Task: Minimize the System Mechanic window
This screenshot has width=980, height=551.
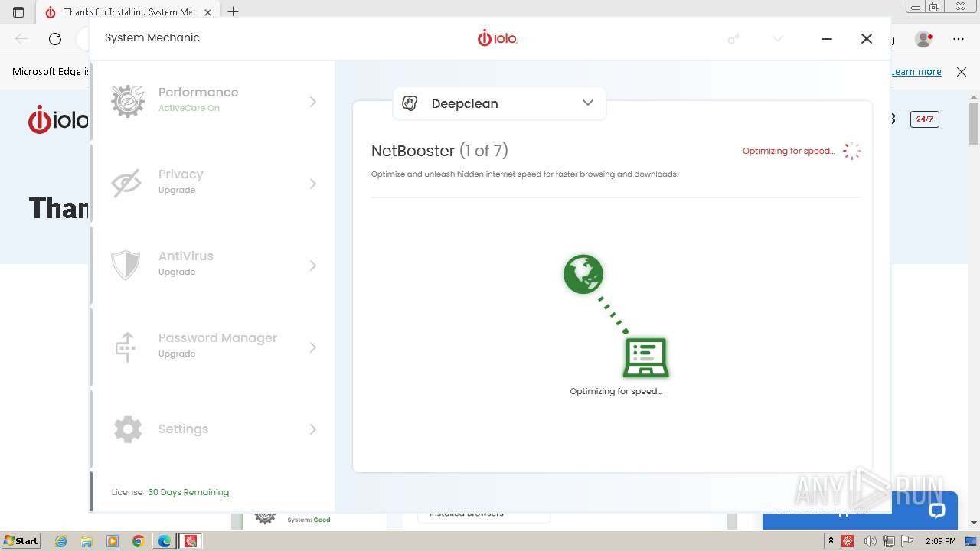Action: click(827, 38)
